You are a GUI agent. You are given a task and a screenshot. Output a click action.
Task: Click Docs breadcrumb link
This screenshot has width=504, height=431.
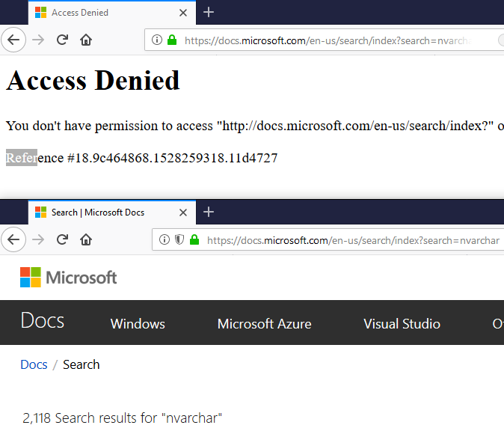[x=34, y=364]
